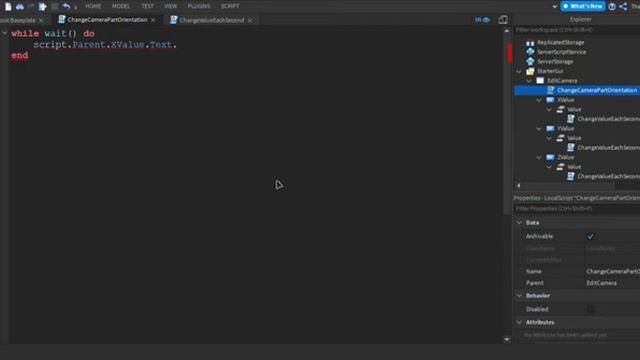
Task: Click the Parent property value EditCamera
Action: pos(601,283)
